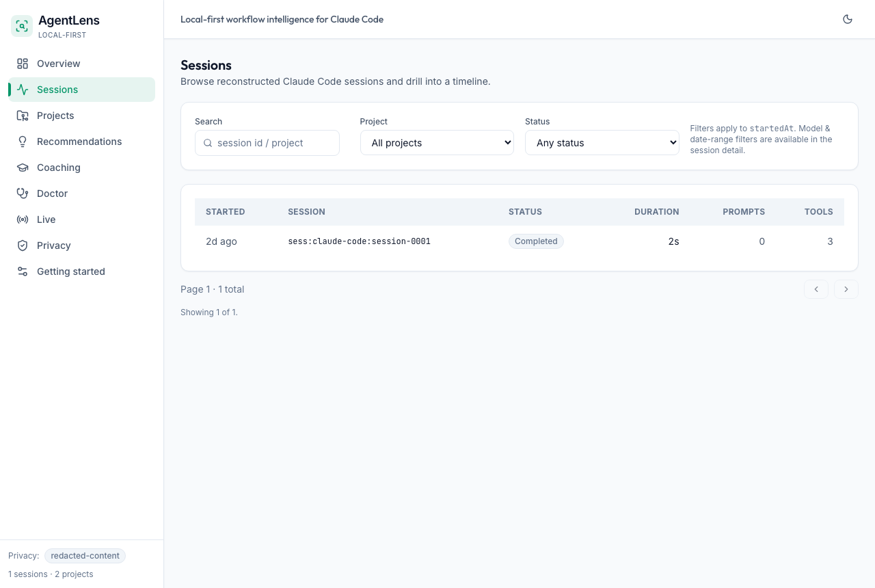Open session sess:claude-code:session-0001
The image size is (875, 588).
(x=360, y=241)
